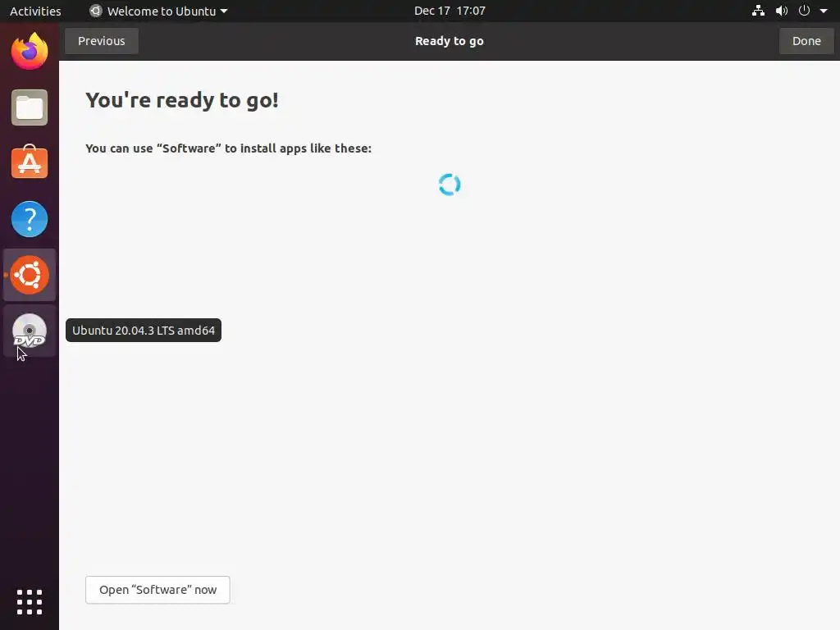Open the Files manager dock icon

tap(30, 107)
